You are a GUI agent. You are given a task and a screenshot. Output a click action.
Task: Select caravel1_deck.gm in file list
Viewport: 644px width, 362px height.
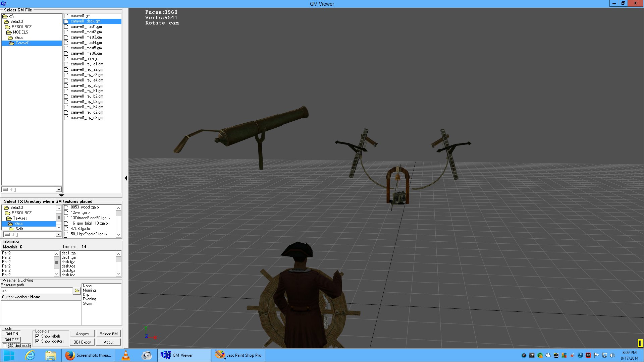pos(86,21)
